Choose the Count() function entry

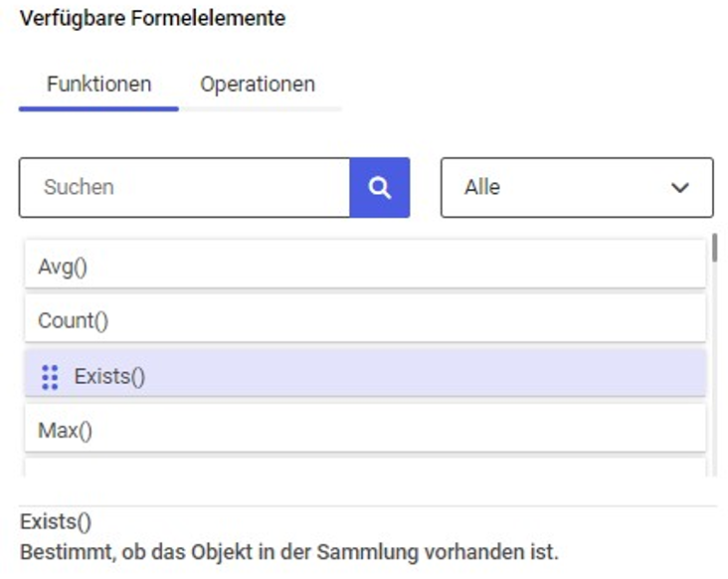365,319
